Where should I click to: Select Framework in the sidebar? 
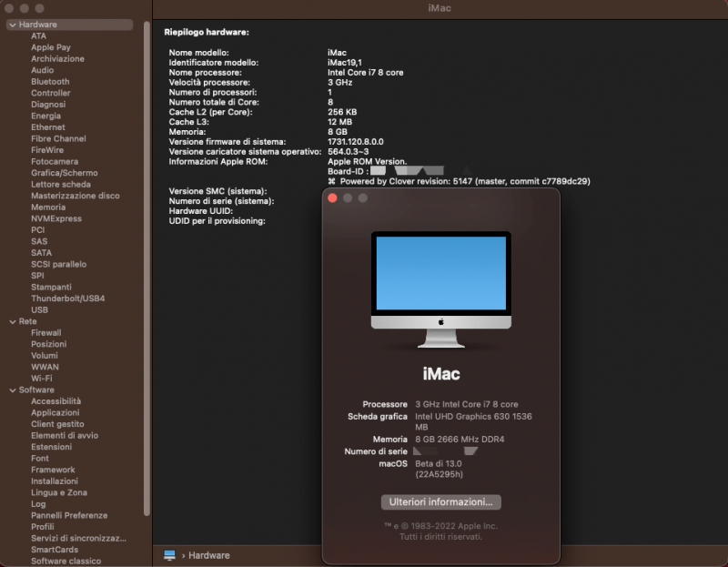[53, 470]
